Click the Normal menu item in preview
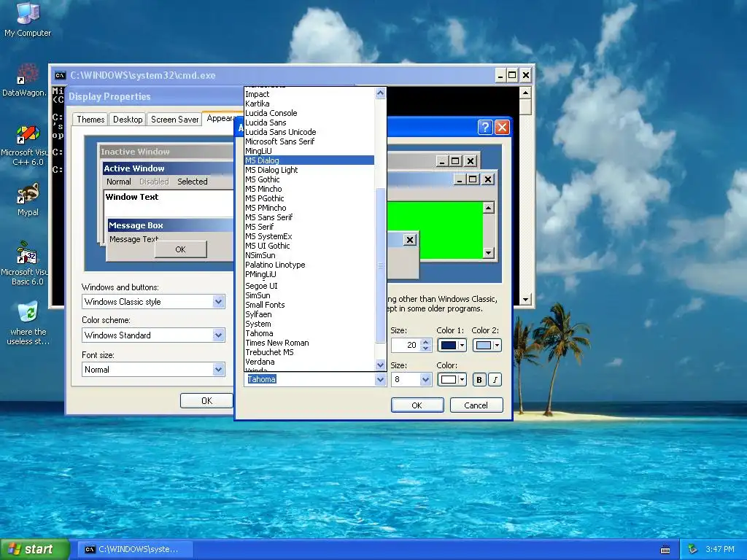 coord(119,182)
